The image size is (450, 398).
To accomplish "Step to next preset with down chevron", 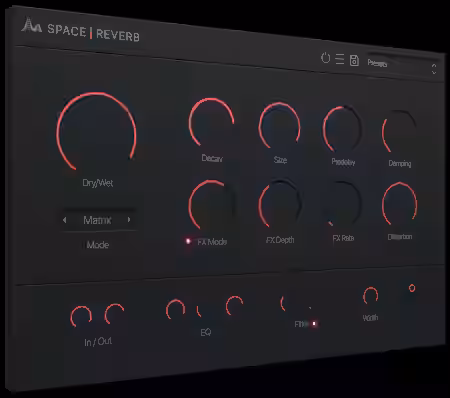I will [434, 72].
